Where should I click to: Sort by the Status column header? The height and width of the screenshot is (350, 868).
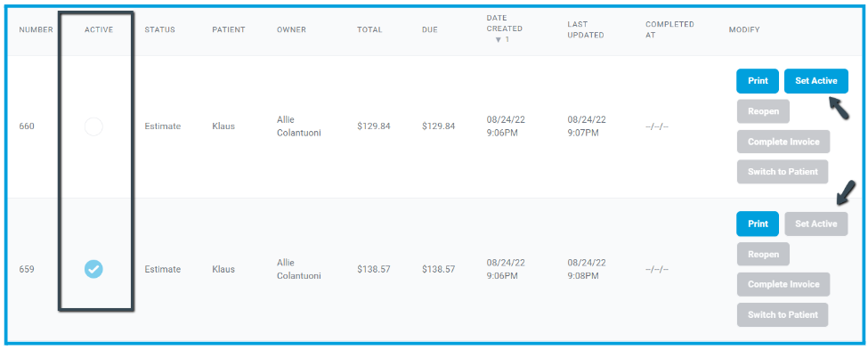[x=160, y=30]
